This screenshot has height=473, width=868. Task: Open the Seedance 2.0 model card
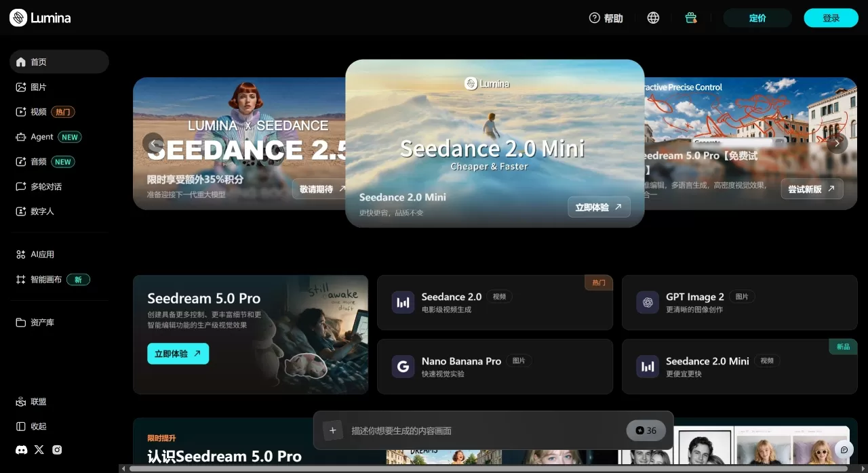(495, 302)
